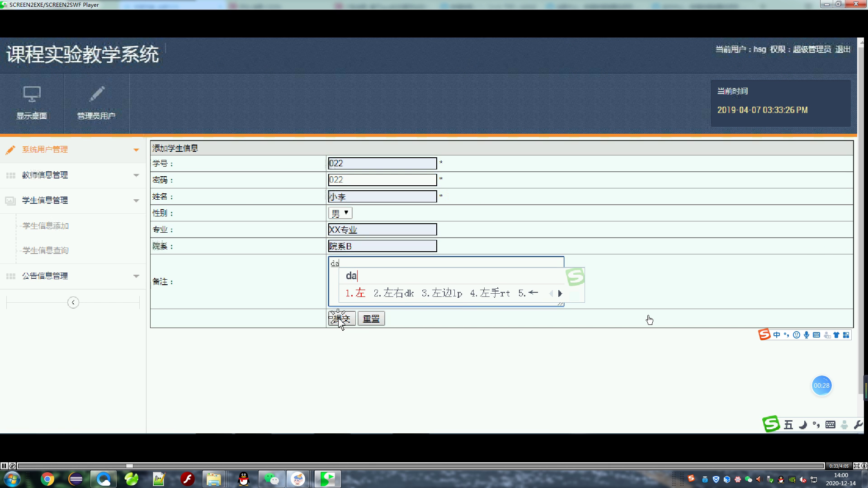Click the tray volume speaker icon
Viewport: 868px width, 488px height.
point(803,479)
